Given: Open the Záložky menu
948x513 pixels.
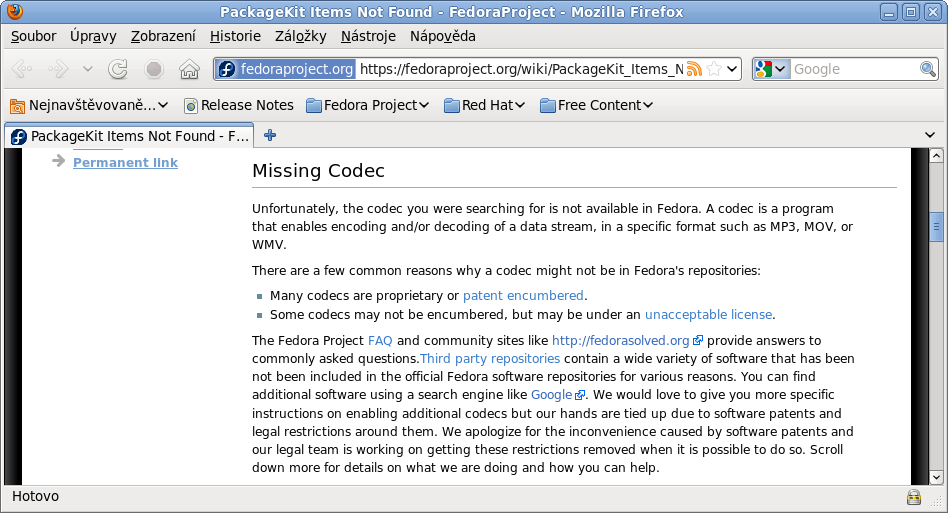Looking at the screenshot, I should [300, 36].
